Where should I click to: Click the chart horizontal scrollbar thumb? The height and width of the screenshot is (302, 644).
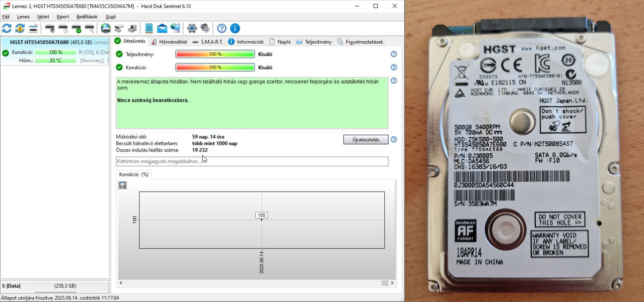coord(385,283)
